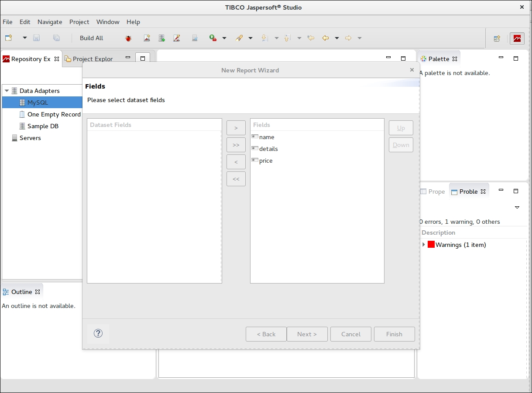This screenshot has height=393, width=532.
Task: Click the red bug debug icon
Action: 128,38
